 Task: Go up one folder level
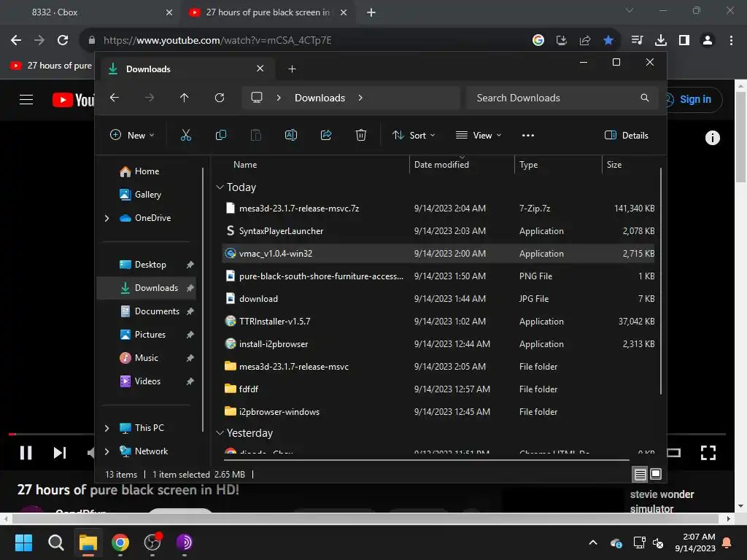(185, 98)
